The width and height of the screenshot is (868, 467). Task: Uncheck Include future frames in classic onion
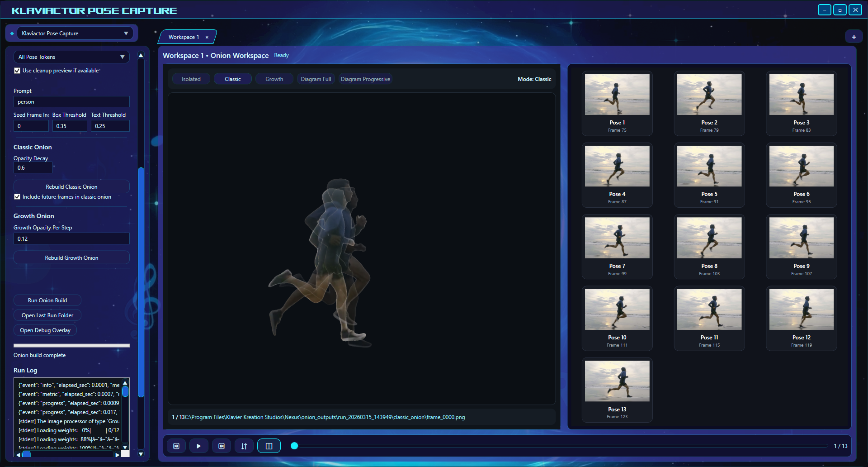pyautogui.click(x=17, y=197)
